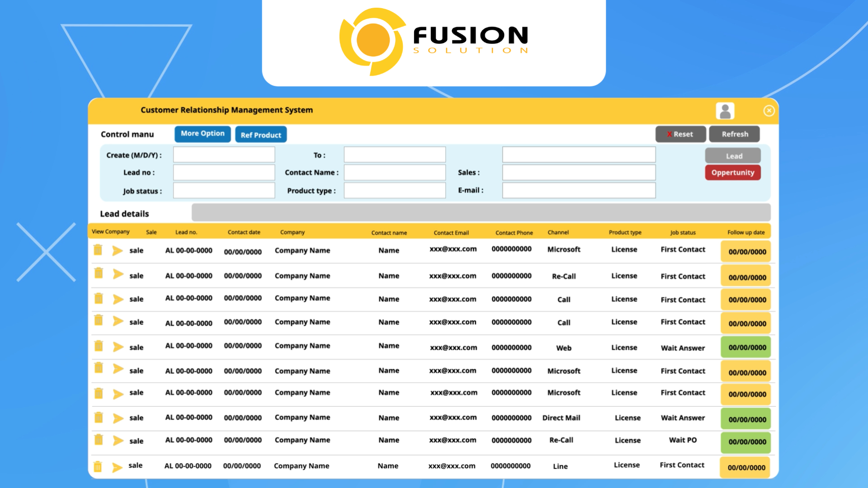The height and width of the screenshot is (488, 868).
Task: Click trash icon in Re-Call First Contact row
Action: click(x=99, y=273)
